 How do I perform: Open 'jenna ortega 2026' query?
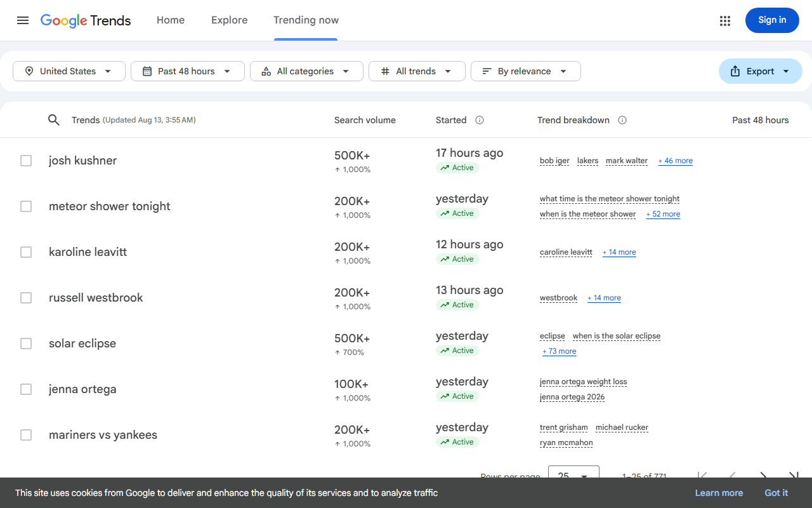click(572, 397)
